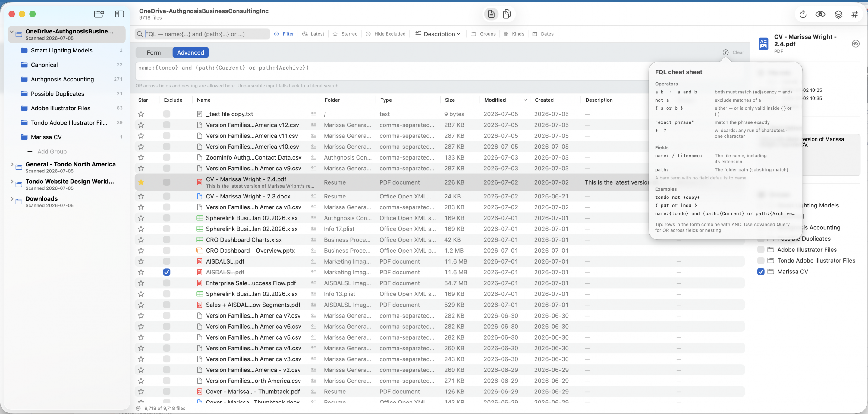Click the FQL cheat sheet help icon
The height and width of the screenshot is (414, 868).
[725, 52]
